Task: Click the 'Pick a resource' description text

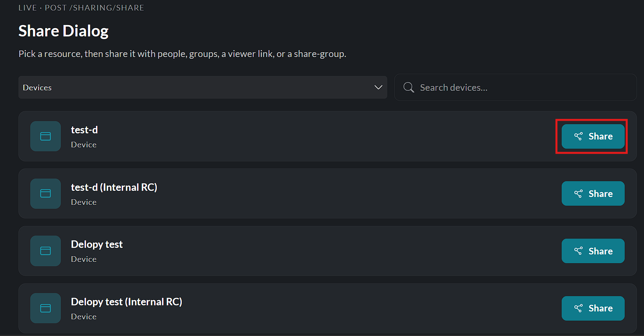Action: coord(182,54)
